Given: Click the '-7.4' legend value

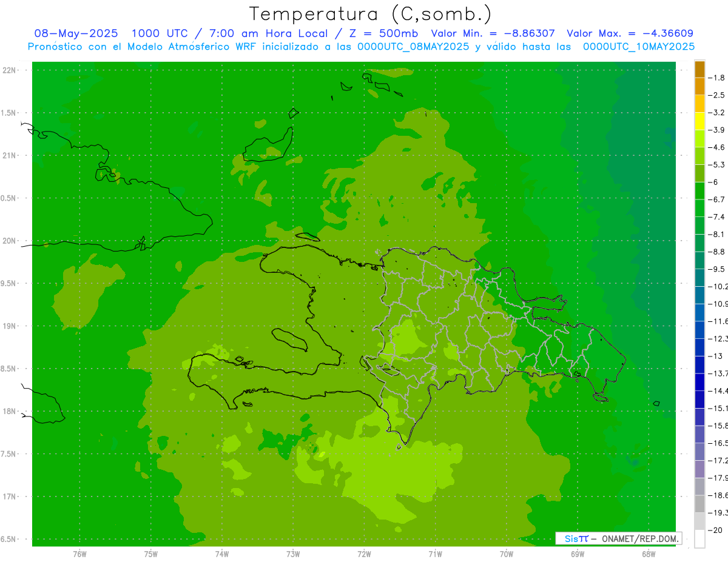Looking at the screenshot, I should (x=716, y=217).
